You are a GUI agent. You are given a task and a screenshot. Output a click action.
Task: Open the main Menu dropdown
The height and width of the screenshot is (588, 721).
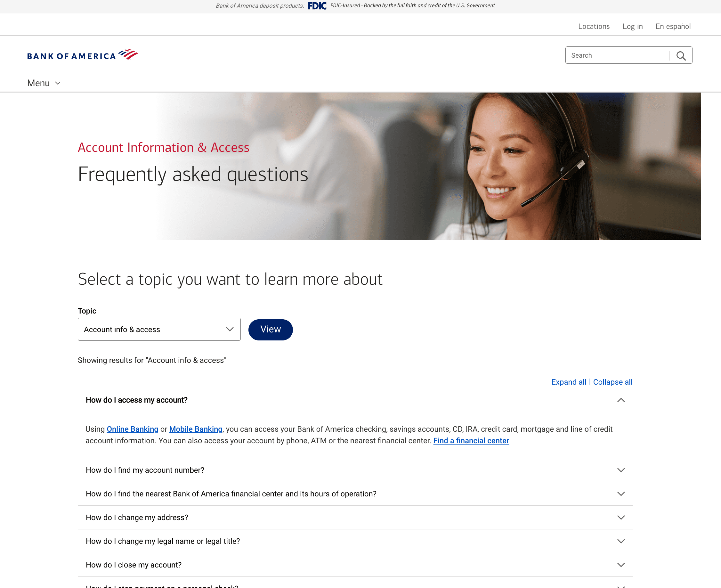[x=44, y=83]
